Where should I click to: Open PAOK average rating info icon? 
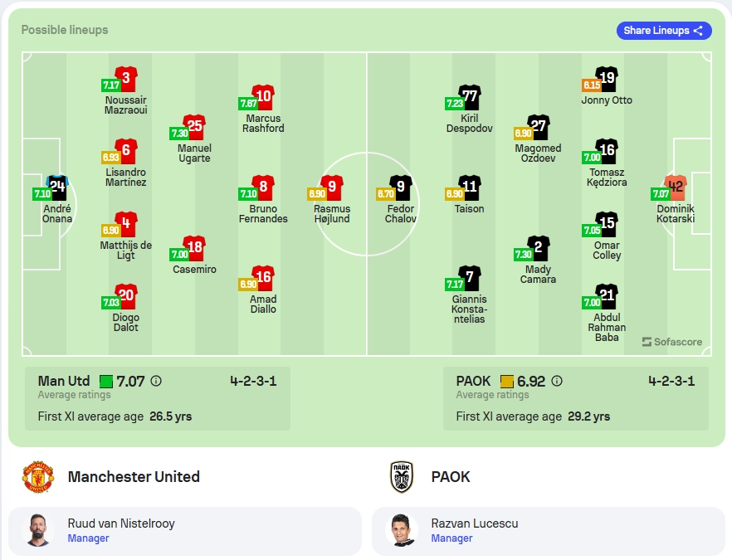(556, 382)
